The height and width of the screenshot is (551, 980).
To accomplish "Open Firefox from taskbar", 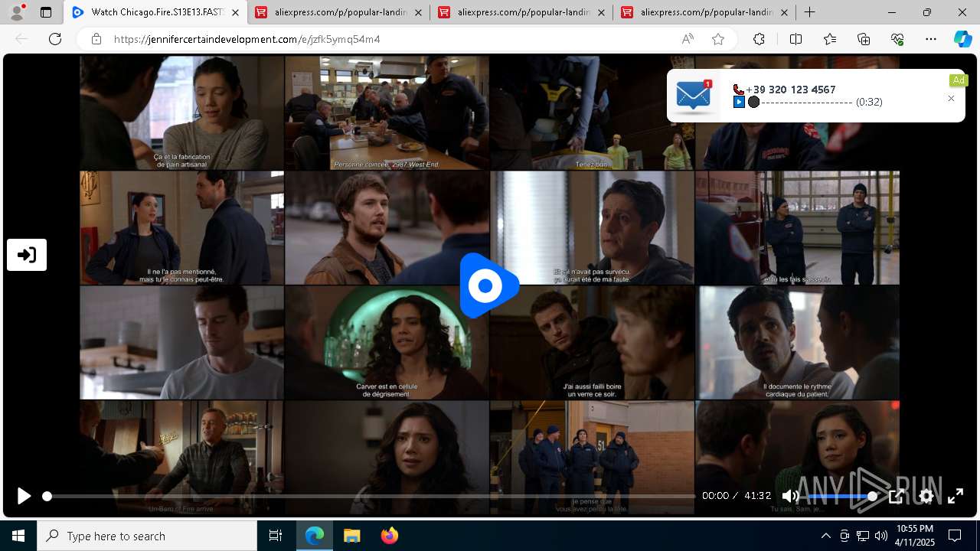I will tap(389, 536).
